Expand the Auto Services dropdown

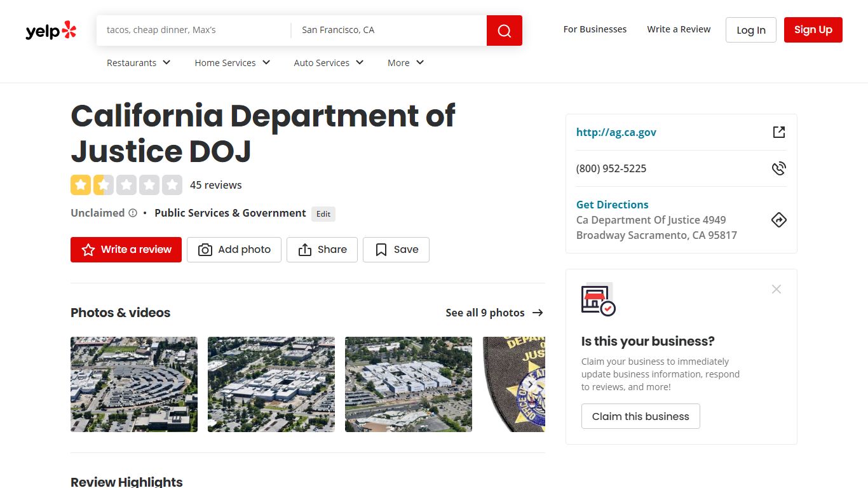[329, 63]
